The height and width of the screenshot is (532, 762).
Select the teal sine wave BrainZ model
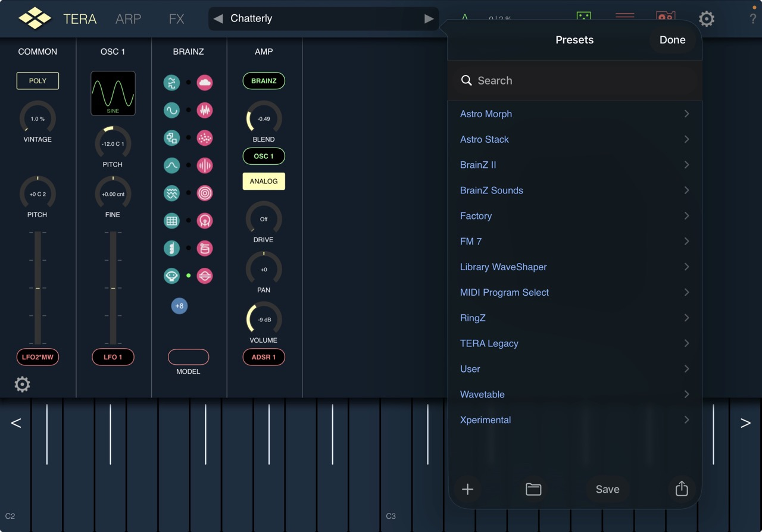[171, 110]
